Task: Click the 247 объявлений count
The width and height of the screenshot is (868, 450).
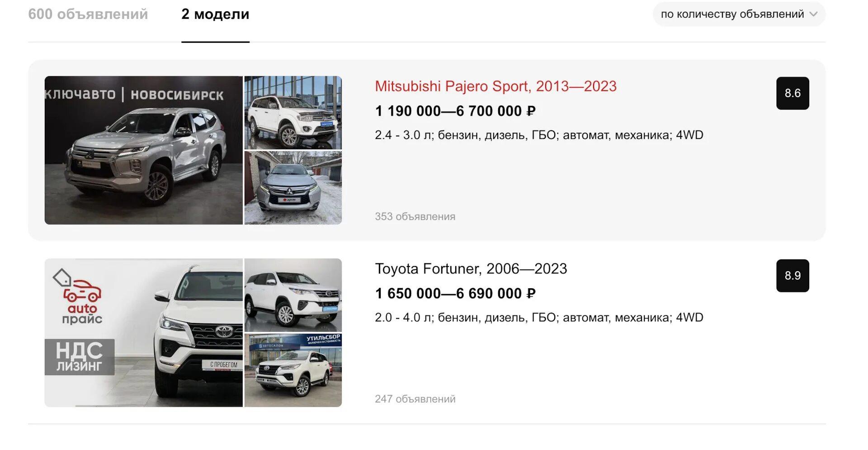Action: point(415,399)
